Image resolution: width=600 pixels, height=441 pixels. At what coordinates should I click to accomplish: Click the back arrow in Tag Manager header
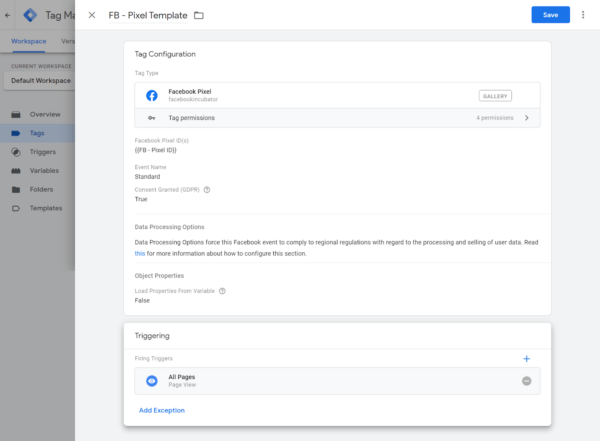[8, 15]
